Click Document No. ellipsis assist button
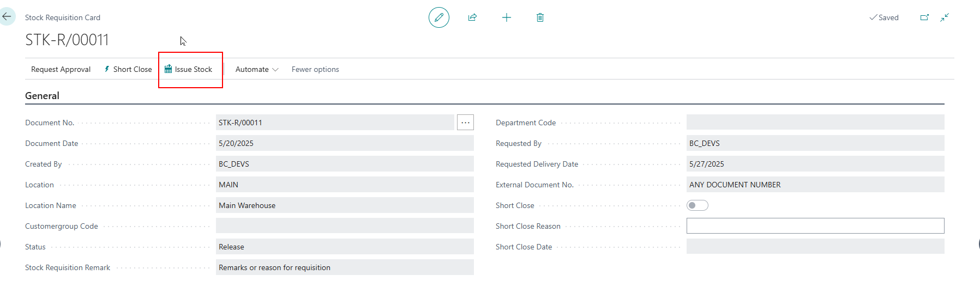The image size is (980, 293). (465, 123)
